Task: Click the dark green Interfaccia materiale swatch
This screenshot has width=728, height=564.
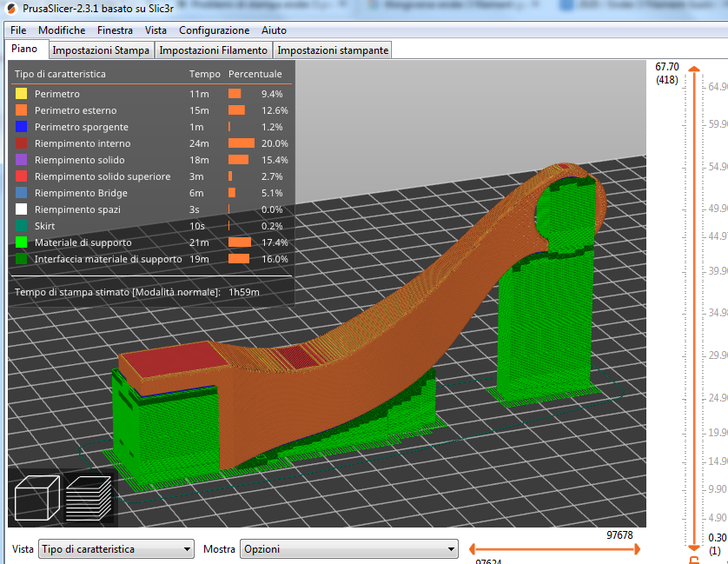Action: coord(22,259)
